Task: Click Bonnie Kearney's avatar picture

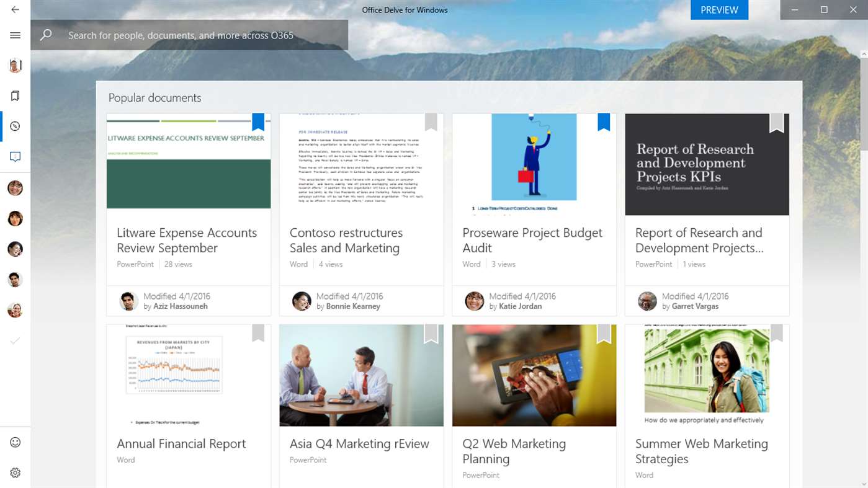Action: pyautogui.click(x=302, y=301)
